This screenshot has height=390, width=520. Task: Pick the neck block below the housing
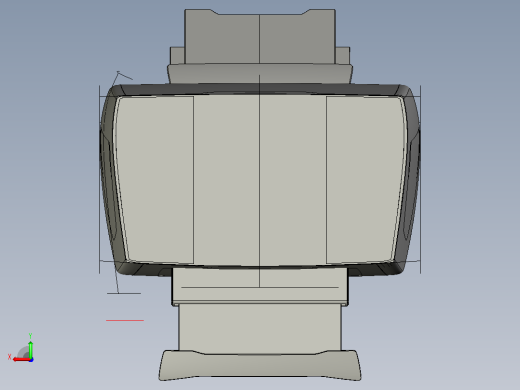pyautogui.click(x=260, y=286)
